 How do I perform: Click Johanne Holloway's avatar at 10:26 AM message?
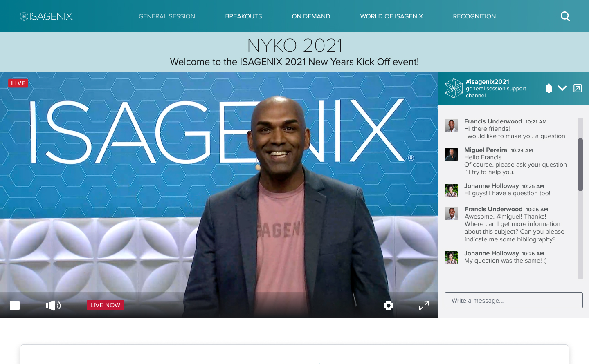click(451, 258)
